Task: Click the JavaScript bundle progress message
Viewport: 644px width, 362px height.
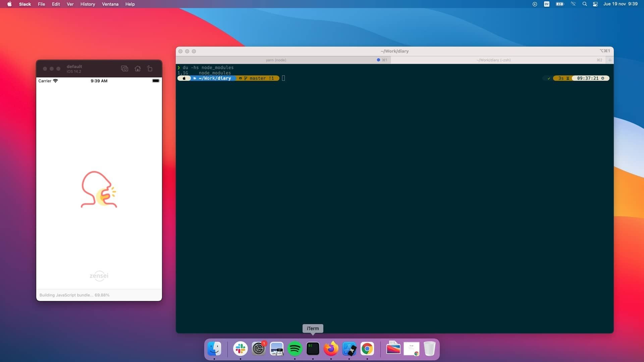Action: tap(74, 295)
